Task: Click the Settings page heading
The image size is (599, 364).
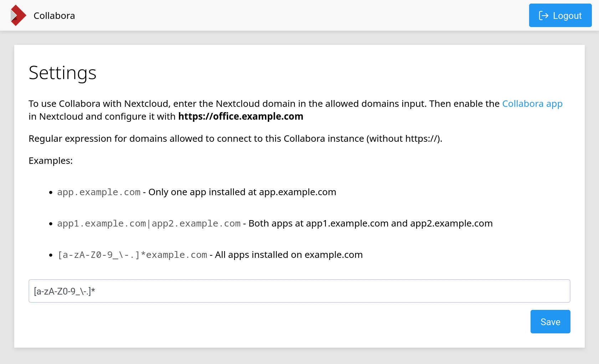Action: tap(62, 73)
